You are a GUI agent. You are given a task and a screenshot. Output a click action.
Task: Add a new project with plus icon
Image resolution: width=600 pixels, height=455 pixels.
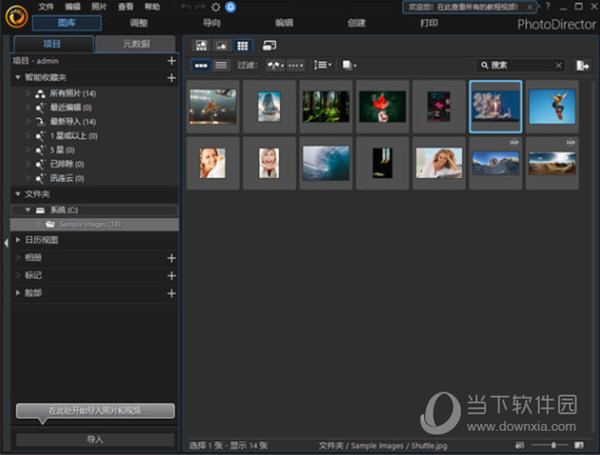(171, 61)
